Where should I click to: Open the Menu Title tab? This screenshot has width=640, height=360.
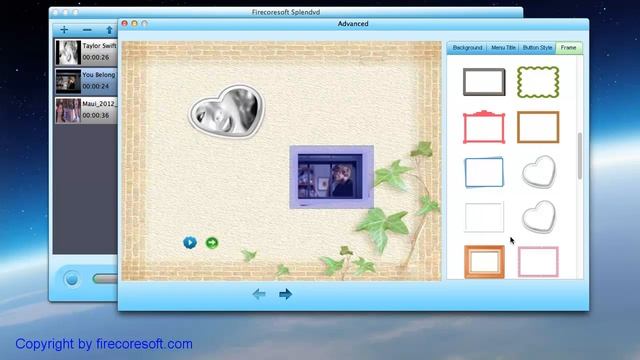point(503,48)
